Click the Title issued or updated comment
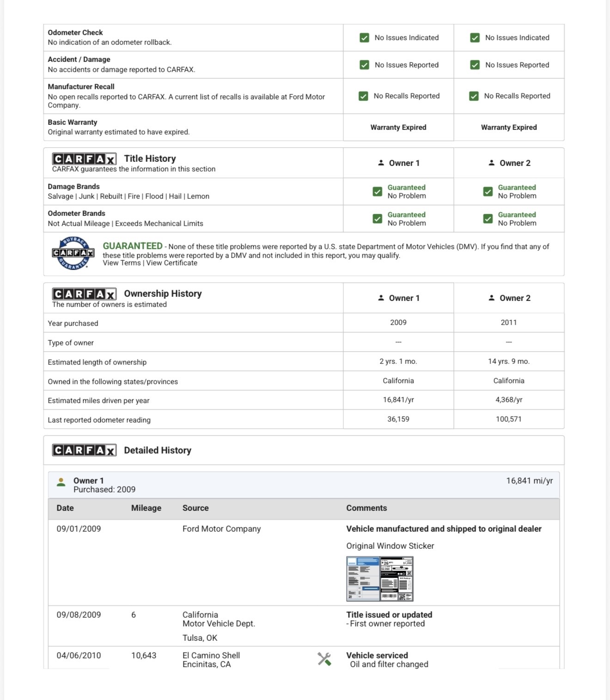610x700 pixels. click(x=389, y=615)
